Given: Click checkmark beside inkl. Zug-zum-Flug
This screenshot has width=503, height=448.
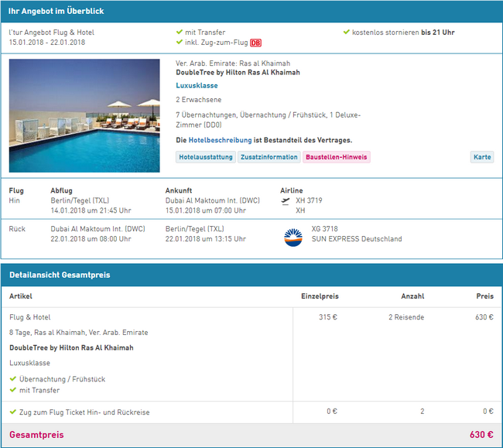Looking at the screenshot, I should [x=180, y=43].
